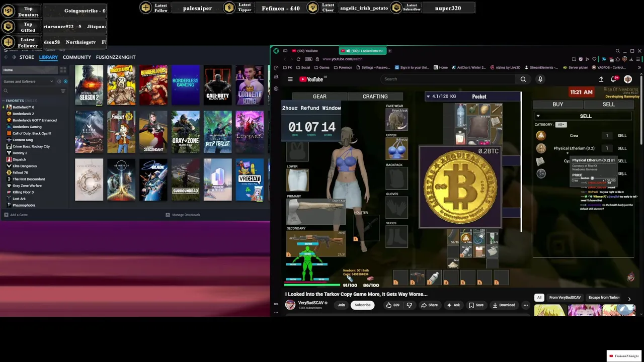Viewport: 644px width, 362px height.
Task: Open Steam LIBRARY tab
Action: [x=48, y=57]
